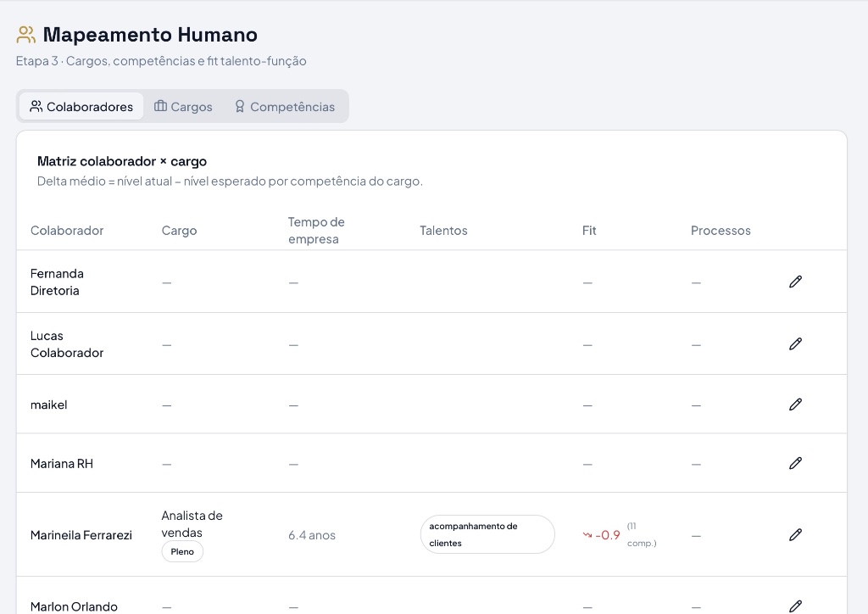Edit Lucas Colaborador row with pencil icon
This screenshot has width=868, height=614.
[795, 343]
